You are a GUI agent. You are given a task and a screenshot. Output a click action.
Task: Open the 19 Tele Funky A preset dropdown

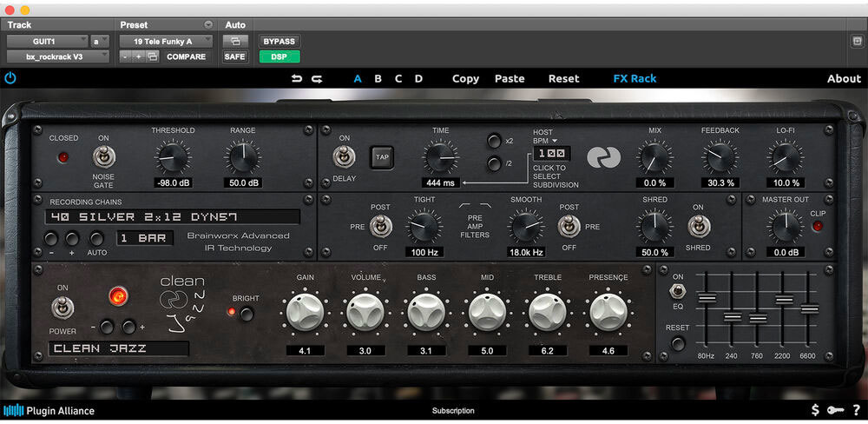166,41
